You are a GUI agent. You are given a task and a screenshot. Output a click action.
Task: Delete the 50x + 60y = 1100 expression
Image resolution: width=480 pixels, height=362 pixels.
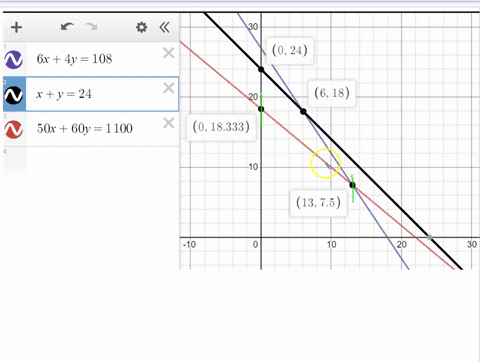(x=169, y=123)
